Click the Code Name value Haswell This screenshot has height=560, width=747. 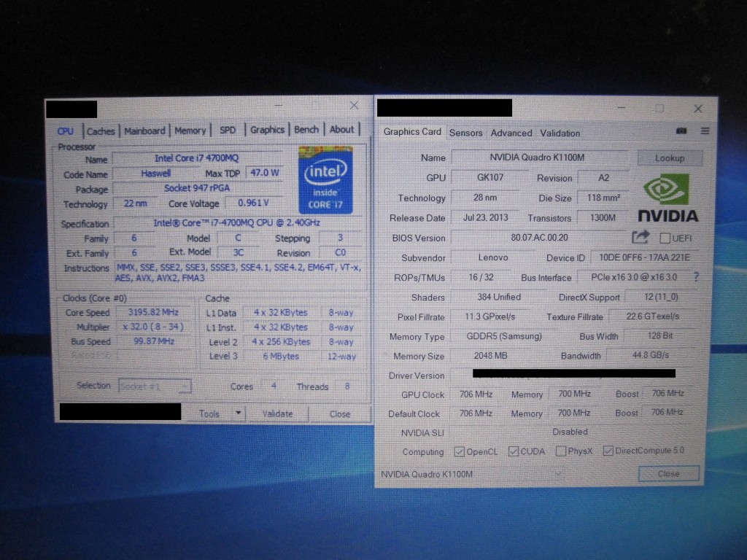156,174
